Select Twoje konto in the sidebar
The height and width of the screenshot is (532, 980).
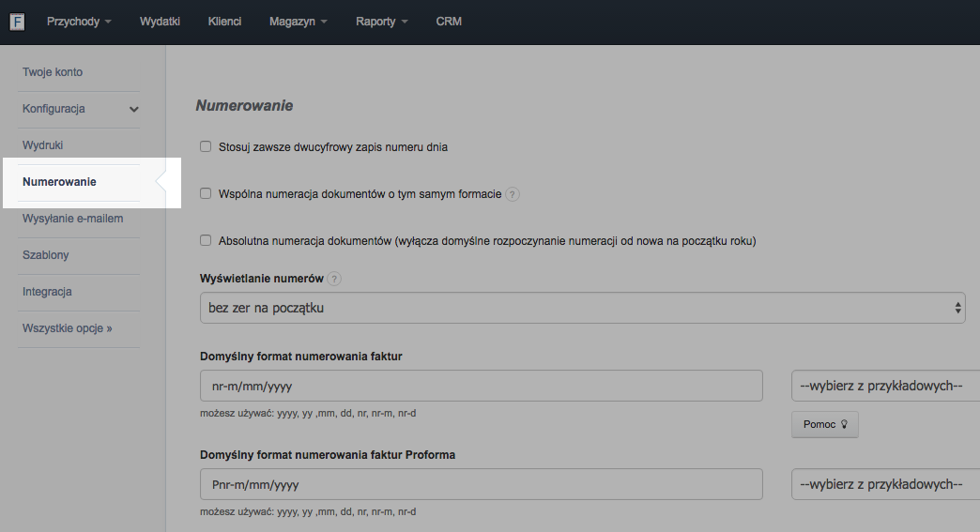tap(53, 72)
